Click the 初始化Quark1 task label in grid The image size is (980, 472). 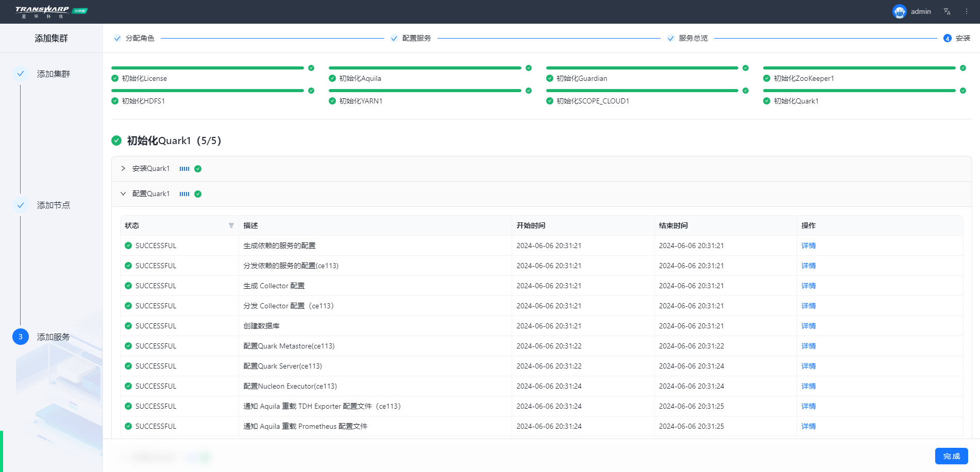(x=796, y=101)
